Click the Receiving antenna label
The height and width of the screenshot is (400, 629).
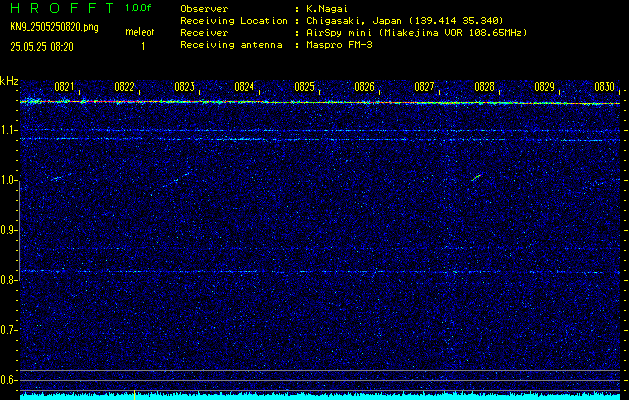point(231,45)
